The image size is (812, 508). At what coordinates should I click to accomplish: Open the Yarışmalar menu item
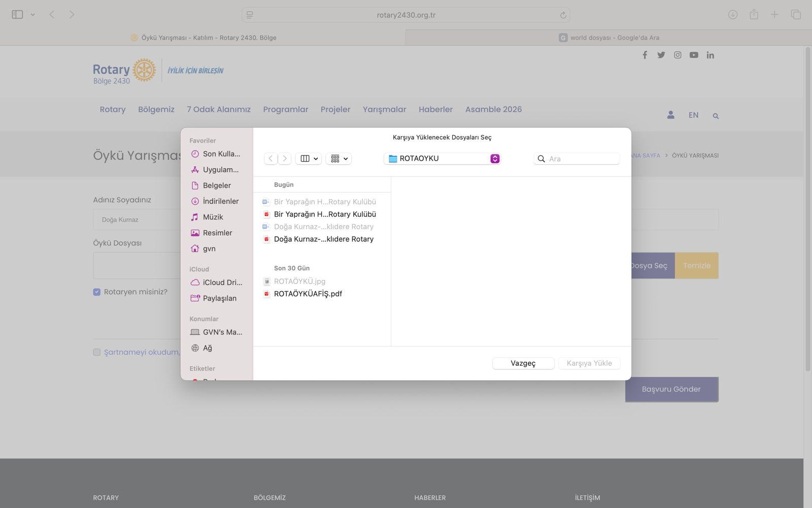tap(384, 109)
